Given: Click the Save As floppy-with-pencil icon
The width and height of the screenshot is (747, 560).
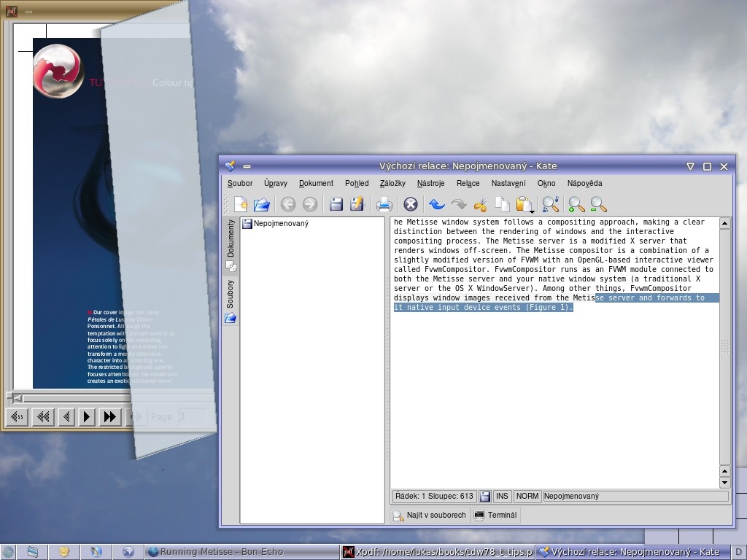Looking at the screenshot, I should [x=357, y=204].
